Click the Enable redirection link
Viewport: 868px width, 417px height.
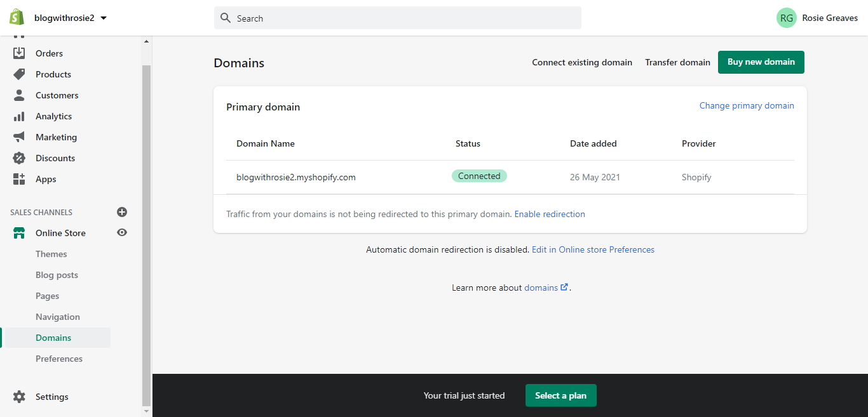tap(550, 214)
